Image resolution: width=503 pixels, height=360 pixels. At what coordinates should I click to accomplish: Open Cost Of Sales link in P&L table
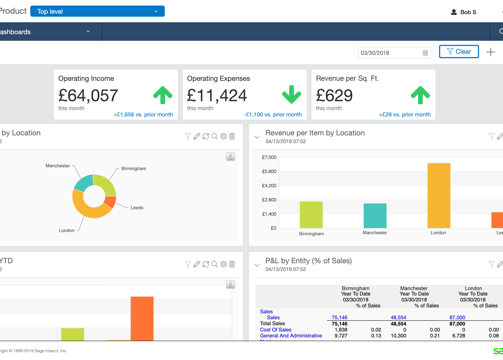tap(275, 330)
